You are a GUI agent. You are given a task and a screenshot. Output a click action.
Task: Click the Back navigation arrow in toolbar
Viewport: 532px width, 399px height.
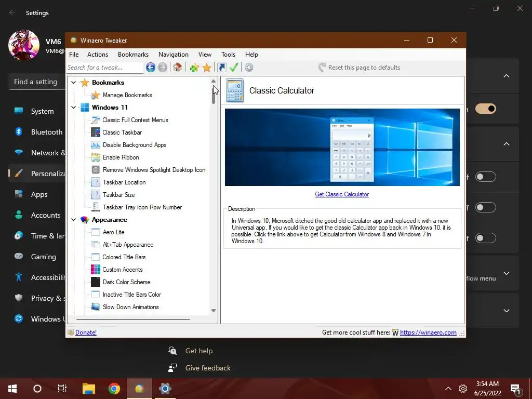151,68
